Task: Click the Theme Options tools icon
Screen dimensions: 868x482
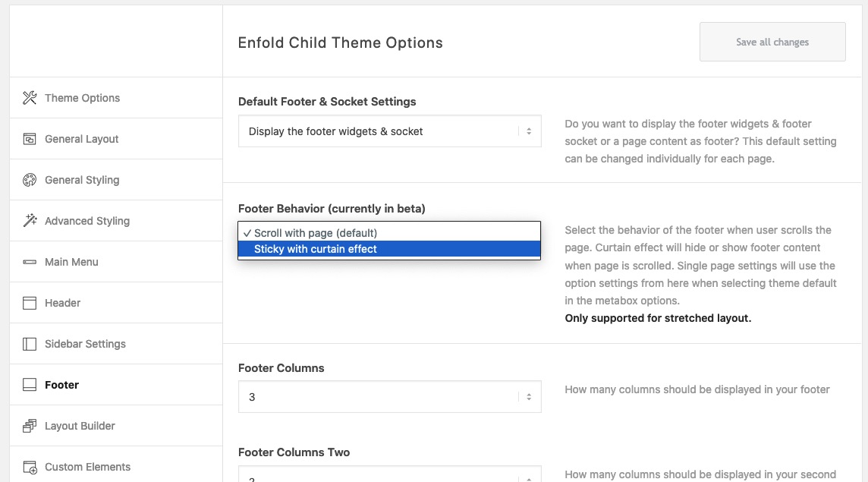Action: tap(30, 98)
